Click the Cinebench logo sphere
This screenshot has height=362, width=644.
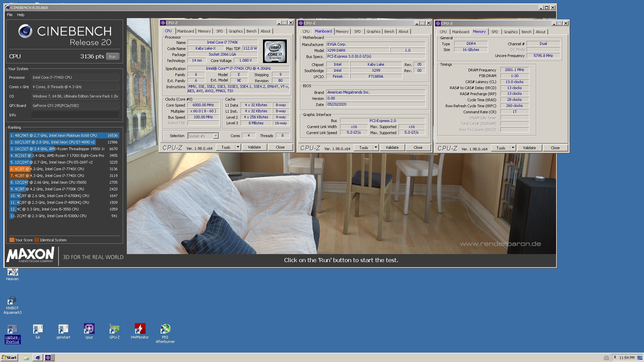click(25, 31)
